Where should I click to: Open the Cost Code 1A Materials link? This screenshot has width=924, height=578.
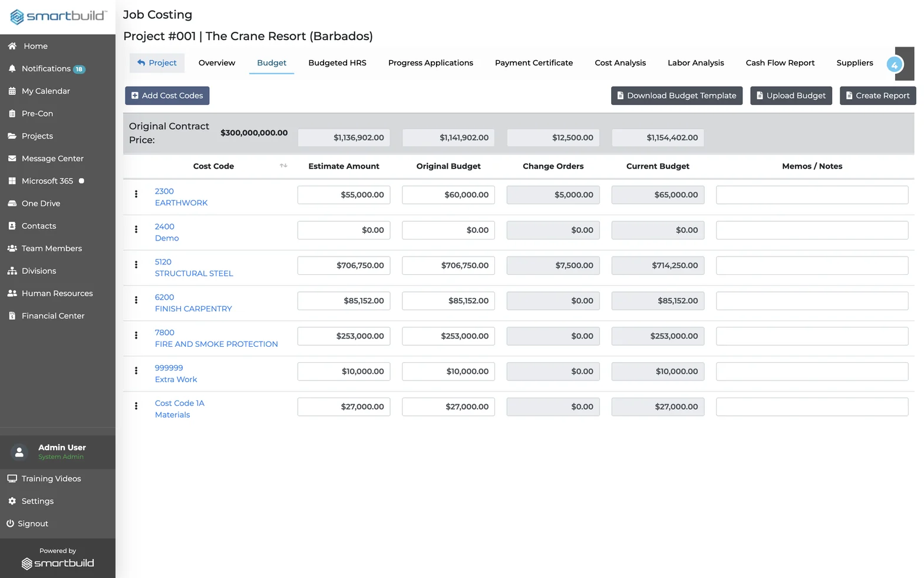tap(180, 409)
